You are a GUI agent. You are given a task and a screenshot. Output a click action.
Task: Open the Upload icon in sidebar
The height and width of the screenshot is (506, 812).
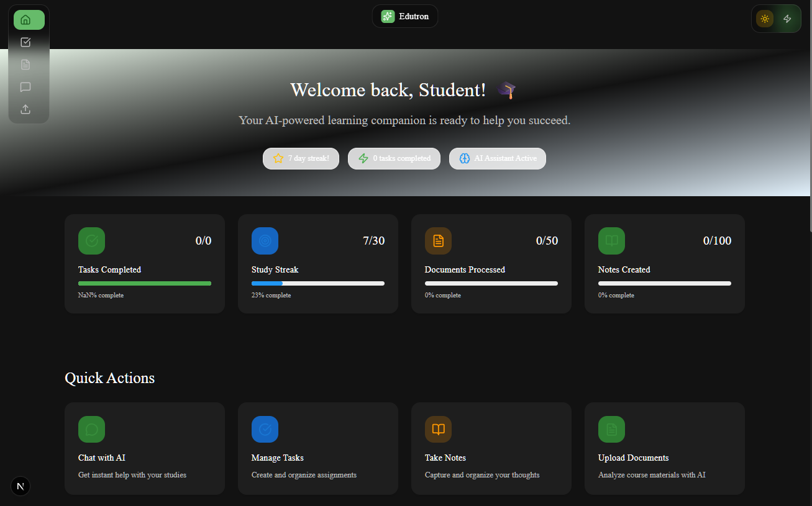point(25,109)
